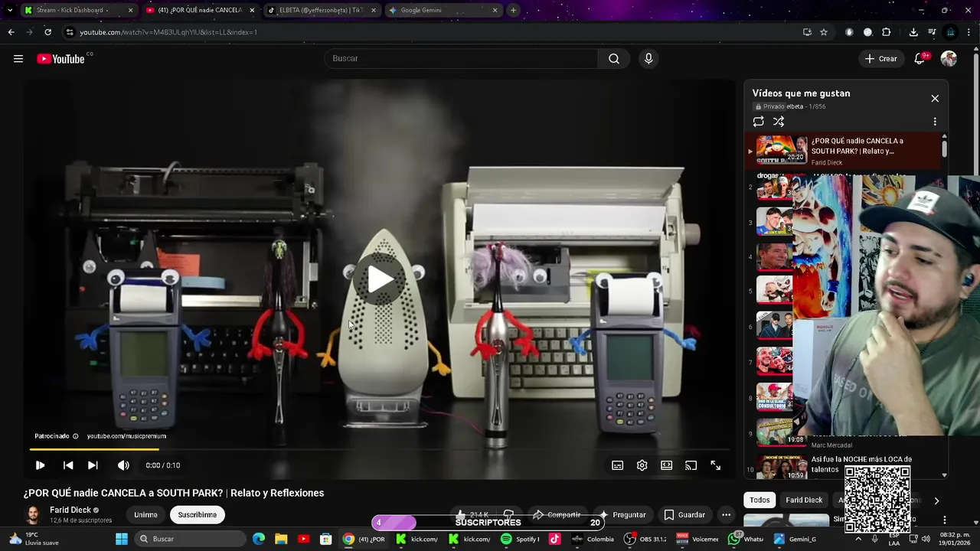This screenshot has height=551, width=980.
Task: Toggle playlist shuffle
Action: click(x=779, y=122)
